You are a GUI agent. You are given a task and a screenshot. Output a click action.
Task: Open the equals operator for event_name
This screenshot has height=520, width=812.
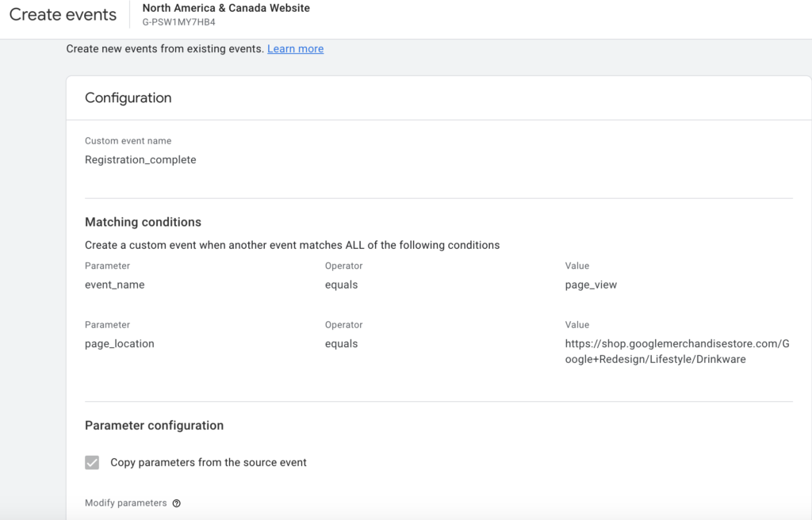point(341,285)
